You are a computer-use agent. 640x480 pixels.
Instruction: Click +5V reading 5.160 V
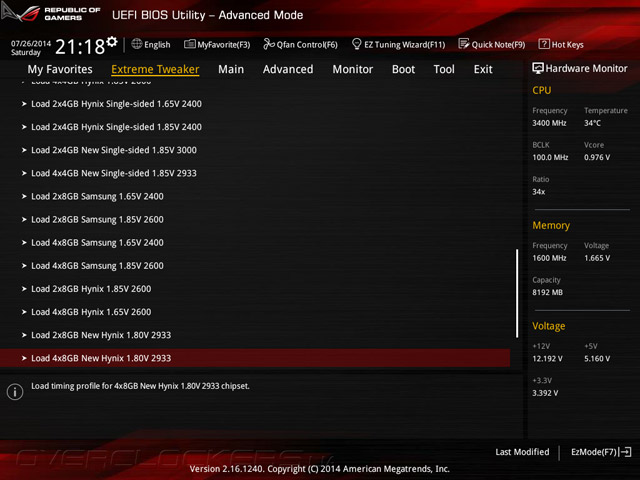pyautogui.click(x=597, y=359)
